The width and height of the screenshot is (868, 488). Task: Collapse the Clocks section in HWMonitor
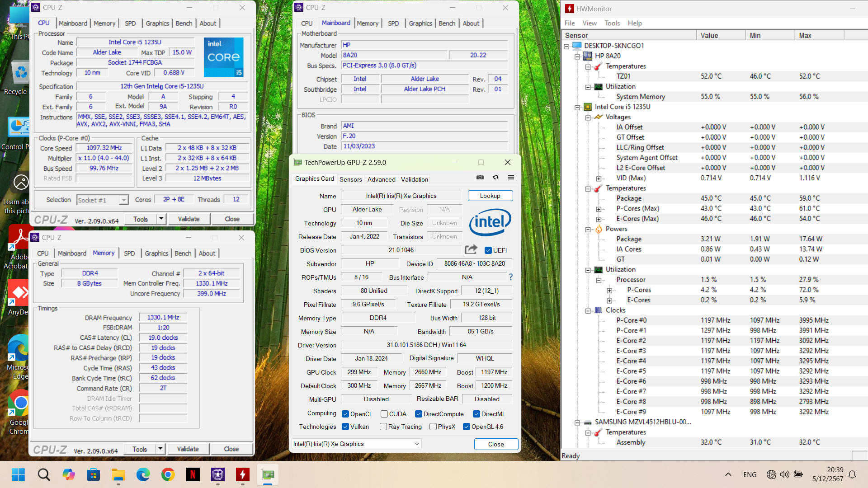(x=588, y=311)
